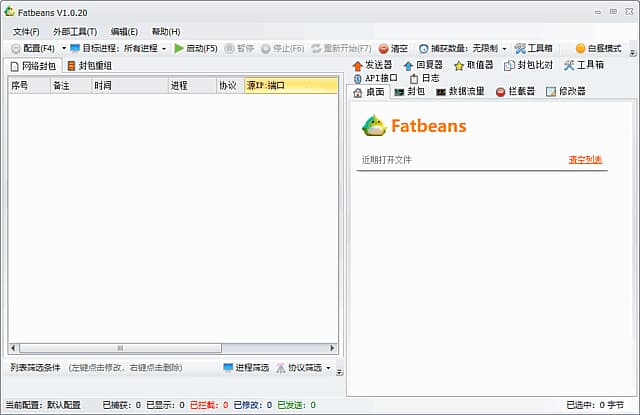Open the 目标进程 所有进程 dropdown

tap(164, 48)
